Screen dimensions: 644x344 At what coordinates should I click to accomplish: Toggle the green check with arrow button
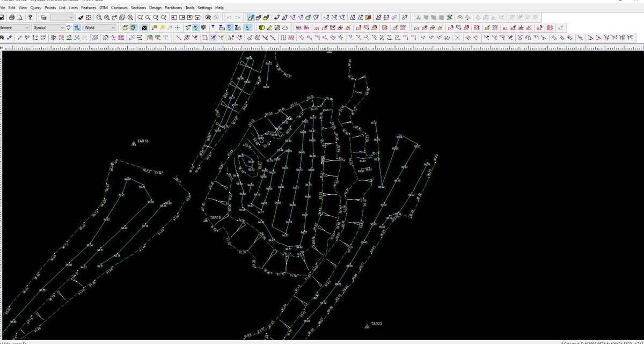(x=196, y=27)
